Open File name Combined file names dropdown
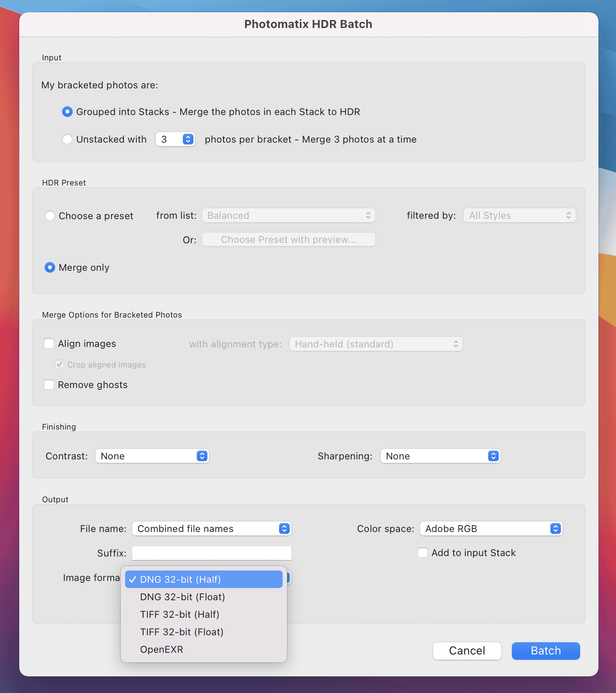Screen dimensions: 616x693 coord(212,529)
